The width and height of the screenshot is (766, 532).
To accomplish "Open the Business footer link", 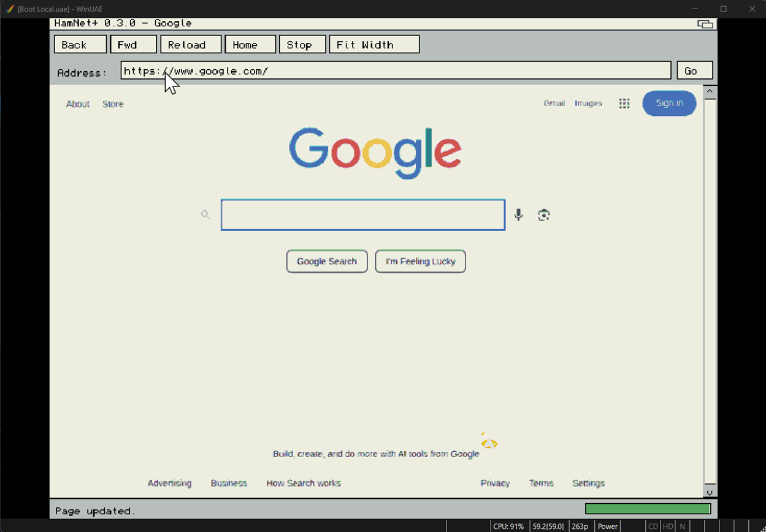I will click(x=229, y=483).
